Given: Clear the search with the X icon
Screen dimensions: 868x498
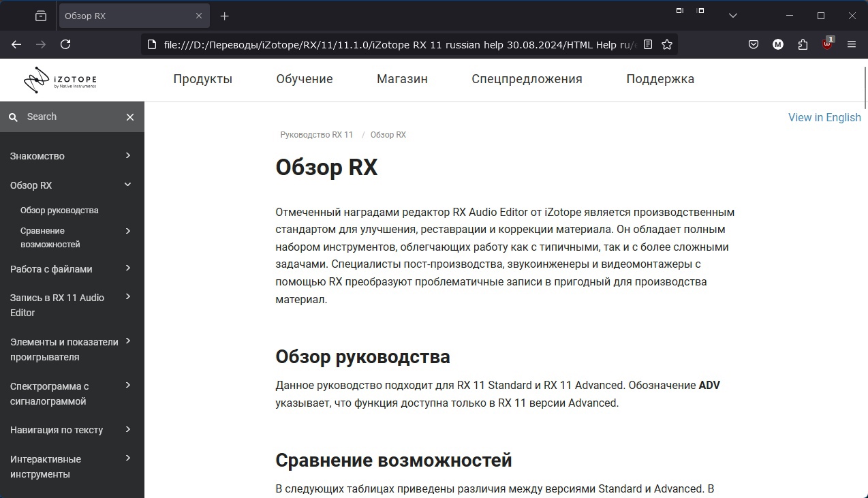Looking at the screenshot, I should (x=130, y=117).
